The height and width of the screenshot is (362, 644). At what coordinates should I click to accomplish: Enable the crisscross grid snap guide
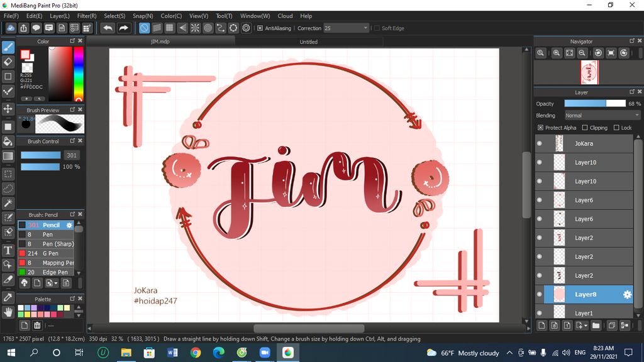(x=170, y=28)
